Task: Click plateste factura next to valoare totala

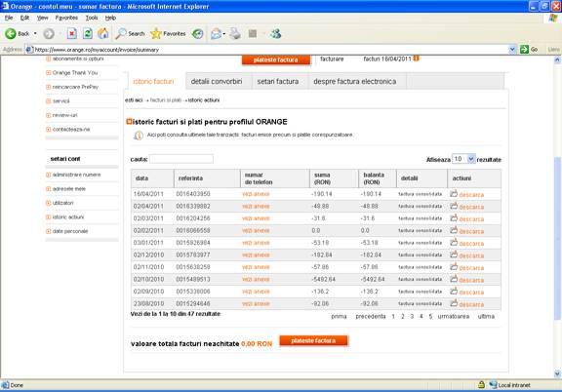Action: coord(313,340)
